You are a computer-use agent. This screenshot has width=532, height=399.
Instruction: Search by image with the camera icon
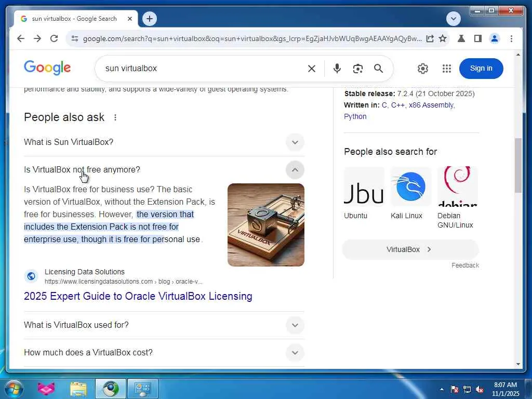click(357, 69)
